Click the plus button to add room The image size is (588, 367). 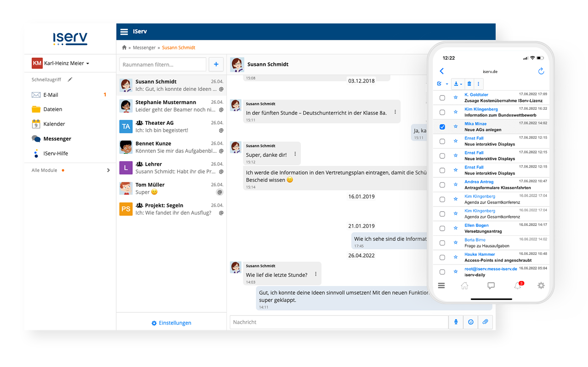216,64
